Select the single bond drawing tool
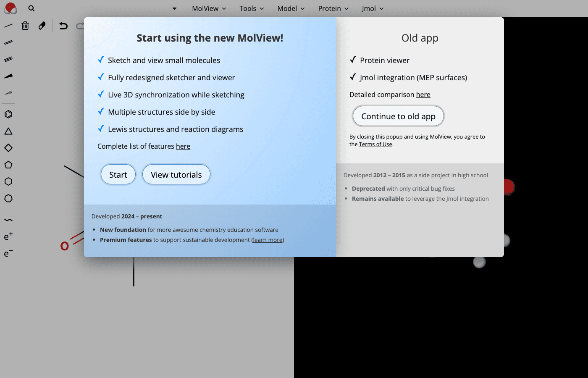588x378 pixels. pyautogui.click(x=8, y=25)
